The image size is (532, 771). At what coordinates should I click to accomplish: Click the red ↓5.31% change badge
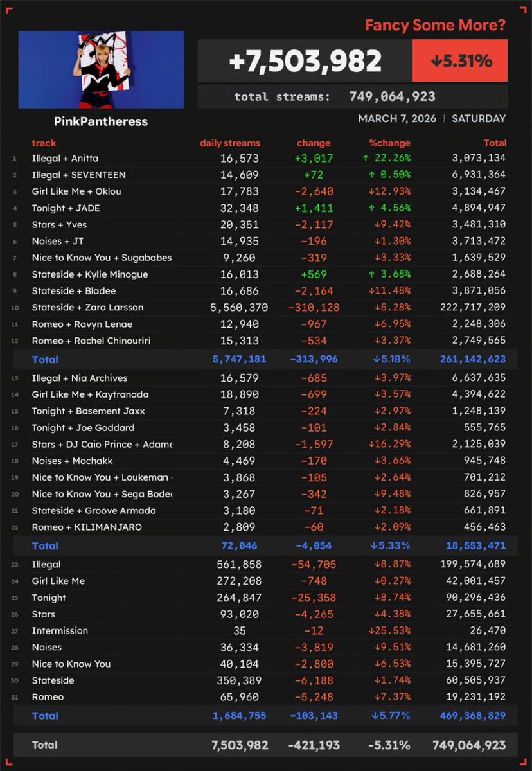tap(460, 61)
